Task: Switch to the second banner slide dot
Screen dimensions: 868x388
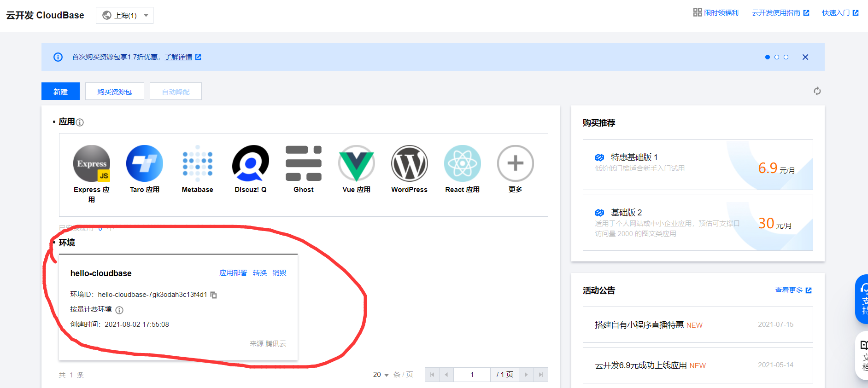Action: click(777, 57)
